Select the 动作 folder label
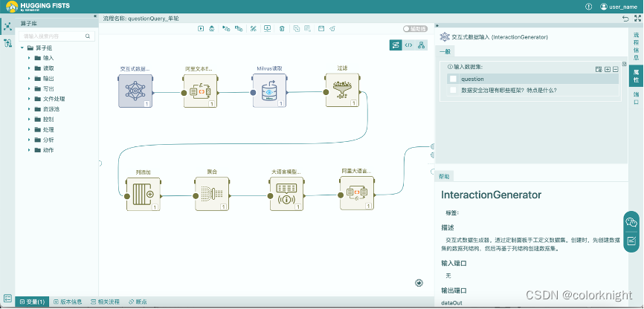 48,150
